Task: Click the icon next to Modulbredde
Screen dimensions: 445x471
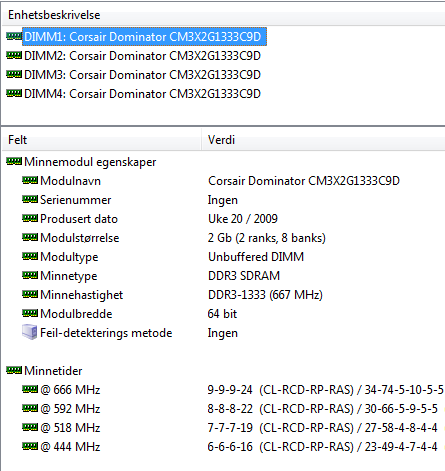Action: coord(30,313)
